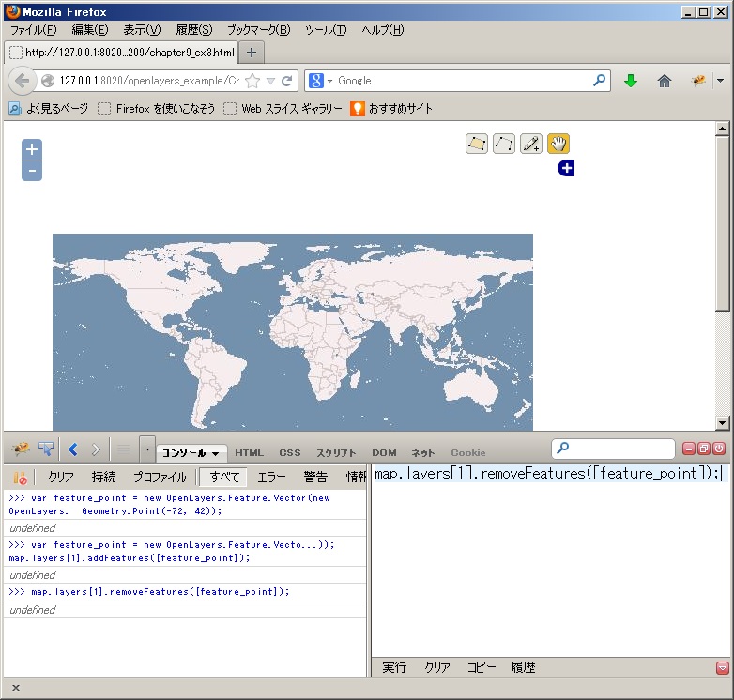Screen dimensions: 734x700
Task: Open Firefox downloads green arrow
Action: pos(630,81)
